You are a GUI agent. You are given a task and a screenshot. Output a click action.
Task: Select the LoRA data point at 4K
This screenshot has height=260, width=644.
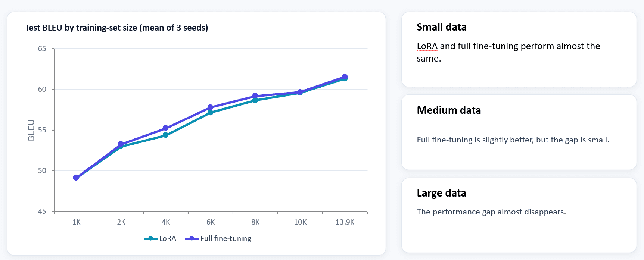166,135
